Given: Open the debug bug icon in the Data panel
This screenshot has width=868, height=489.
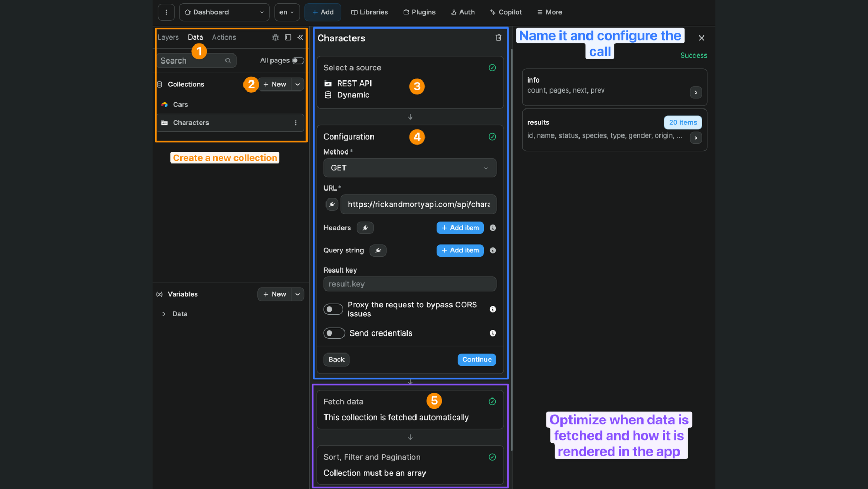Looking at the screenshot, I should (x=275, y=38).
